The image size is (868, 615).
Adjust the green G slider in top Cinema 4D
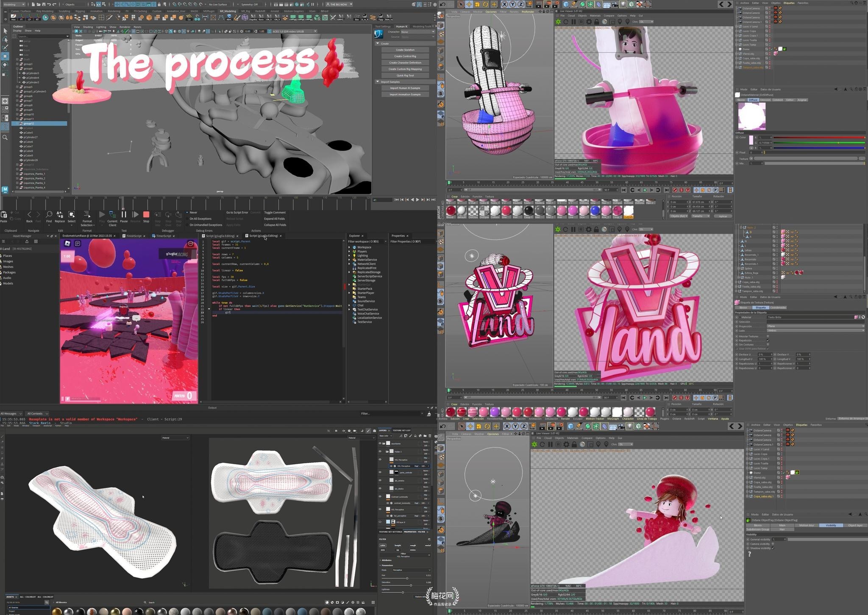coord(818,143)
